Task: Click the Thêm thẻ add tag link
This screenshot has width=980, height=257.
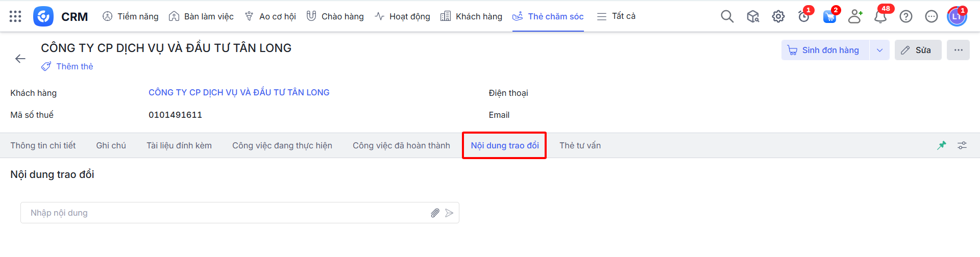Action: [75, 66]
